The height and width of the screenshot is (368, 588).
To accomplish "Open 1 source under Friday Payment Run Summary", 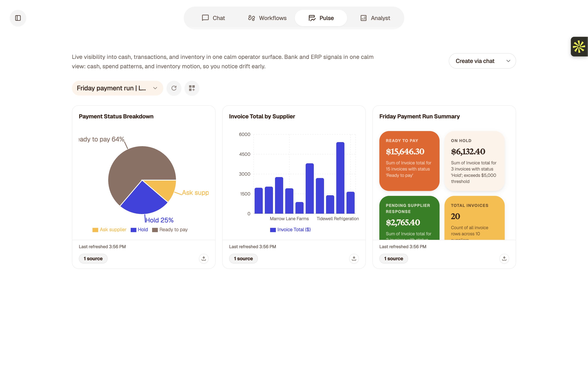I will coord(394,258).
